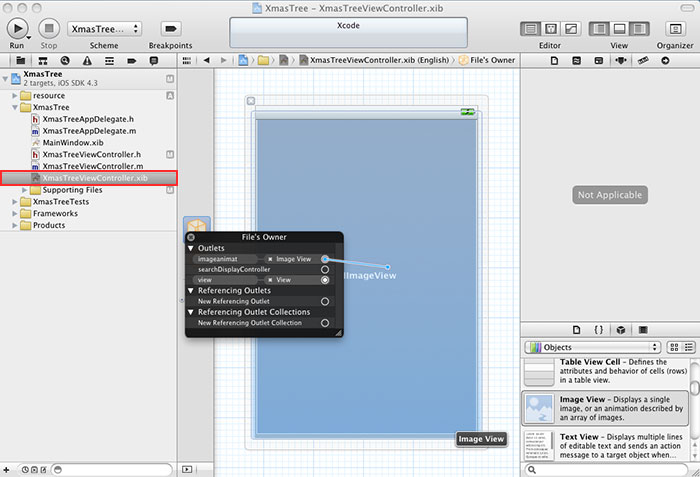
Task: Toggle the Navigator pane view button
Action: point(599,29)
